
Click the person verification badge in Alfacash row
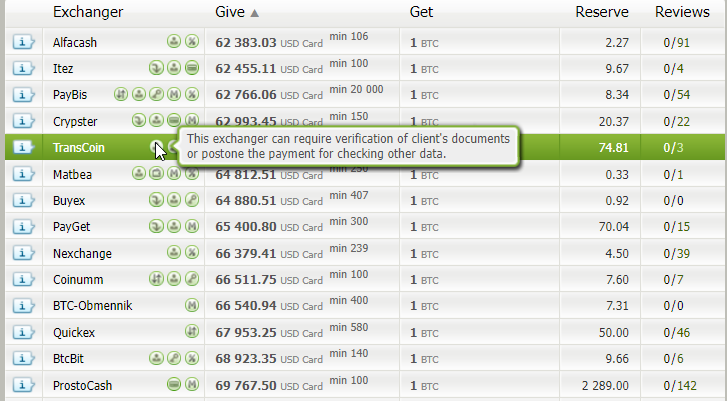(x=174, y=41)
